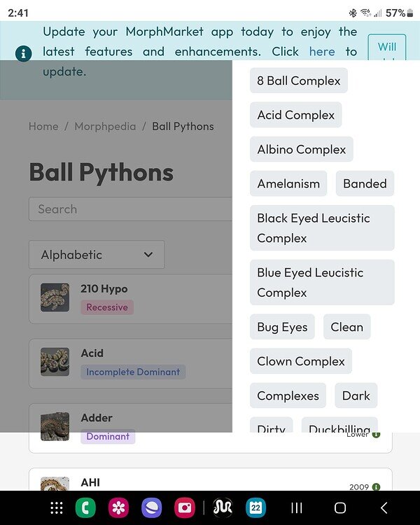Tap the Android back navigation button
Image resolution: width=420 pixels, height=525 pixels.
(x=384, y=508)
